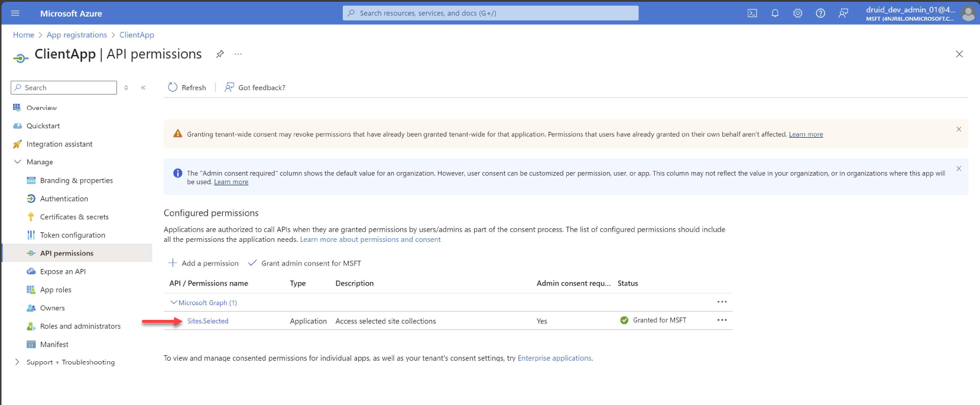Click the Type column header
The width and height of the screenshot is (980, 405).
(298, 283)
